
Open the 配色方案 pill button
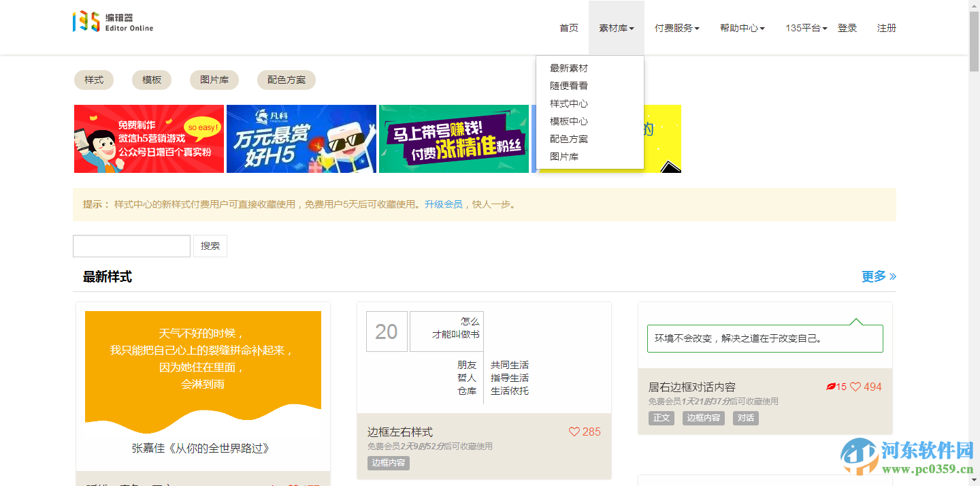[287, 80]
